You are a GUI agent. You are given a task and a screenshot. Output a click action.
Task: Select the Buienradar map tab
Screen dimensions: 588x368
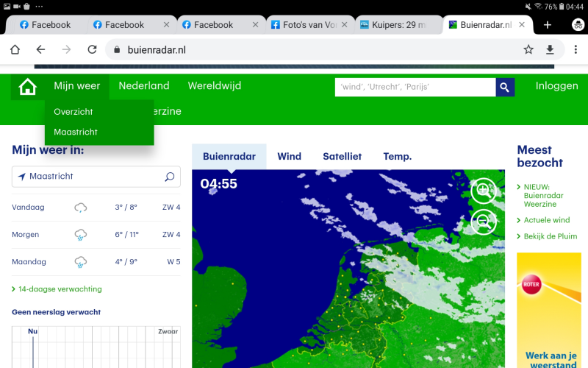coord(229,156)
